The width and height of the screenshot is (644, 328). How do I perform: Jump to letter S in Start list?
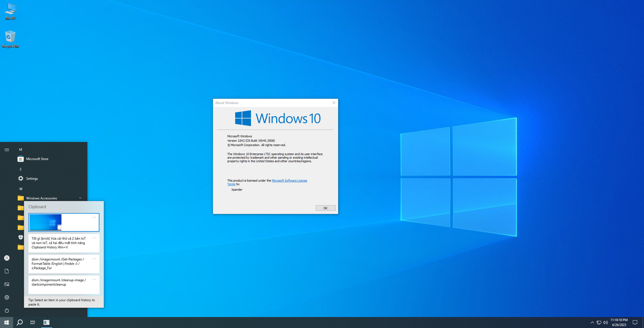click(x=21, y=169)
